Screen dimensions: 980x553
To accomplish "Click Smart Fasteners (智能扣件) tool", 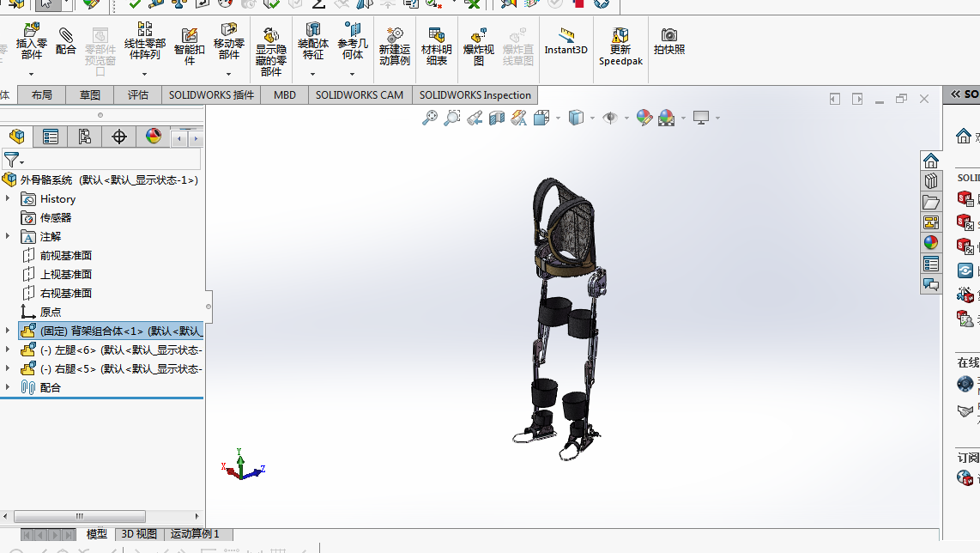I will 190,47.
